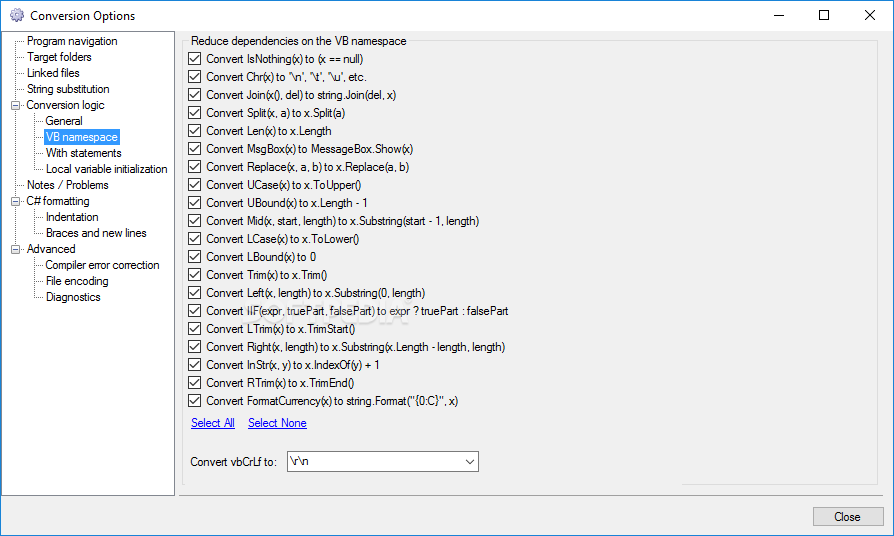Select Advanced tree item
The image size is (894, 536).
point(51,249)
